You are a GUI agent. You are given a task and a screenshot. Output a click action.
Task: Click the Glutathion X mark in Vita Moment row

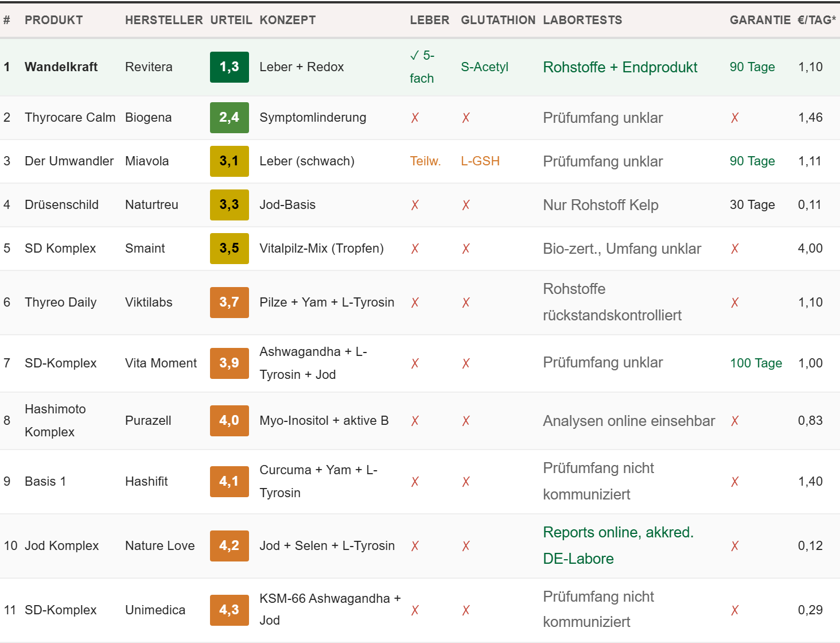coord(466,363)
